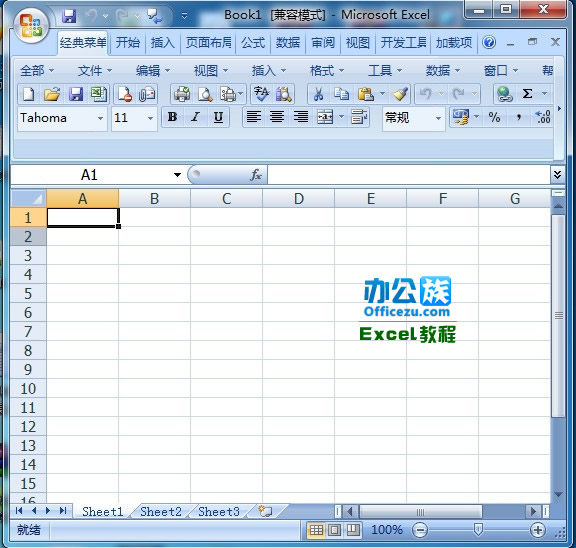Cut selection with scissors icon

pos(318,94)
